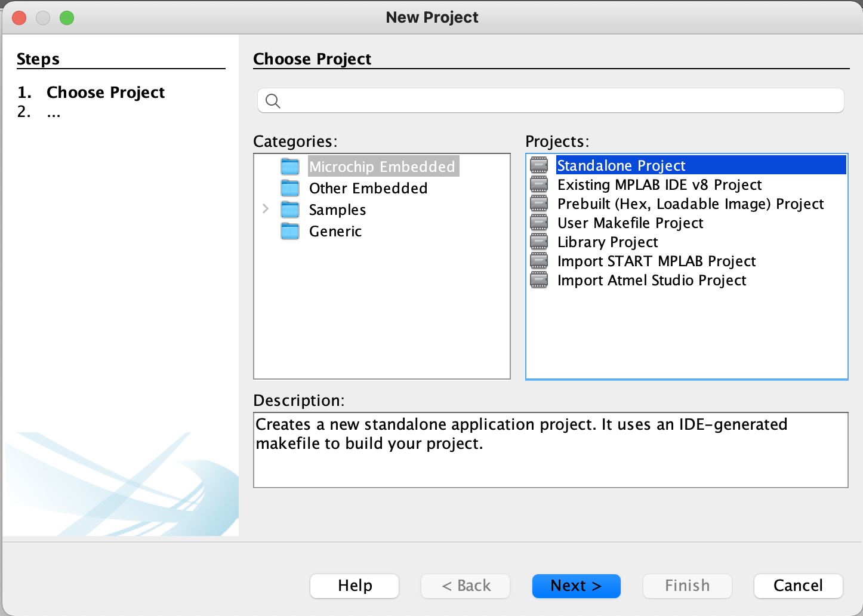Screen dimensions: 863x616
Task: Click the User Makefile Project icon
Action: click(539, 223)
